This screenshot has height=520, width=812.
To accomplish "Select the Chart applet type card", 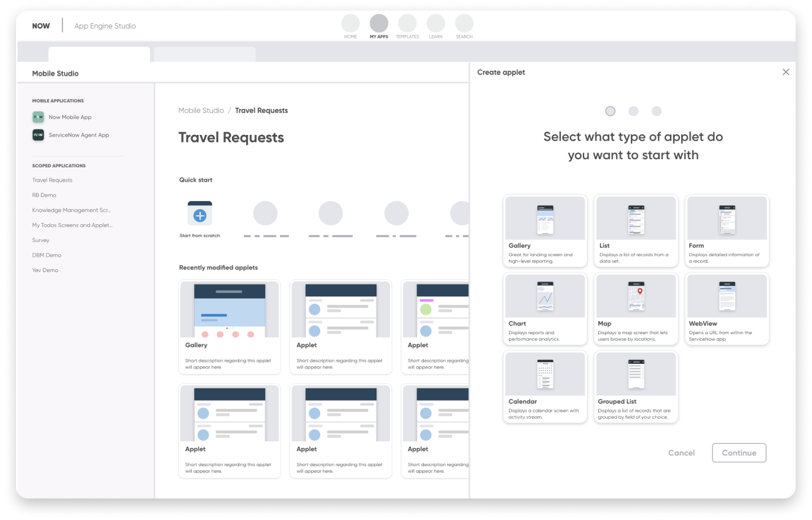I will (545, 309).
